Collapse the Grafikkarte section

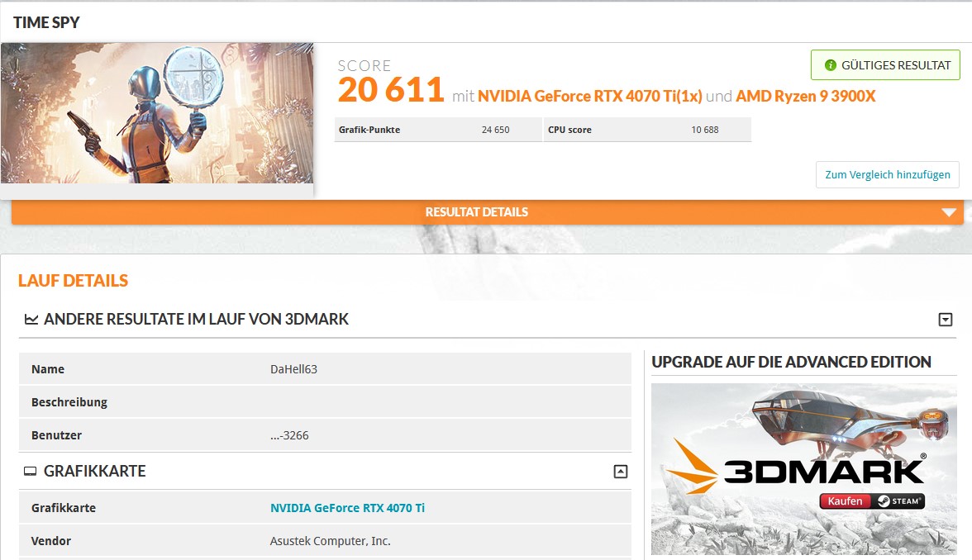621,472
